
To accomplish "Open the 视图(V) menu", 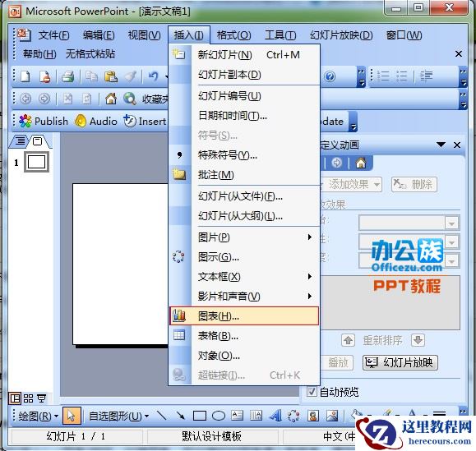I will (x=144, y=35).
